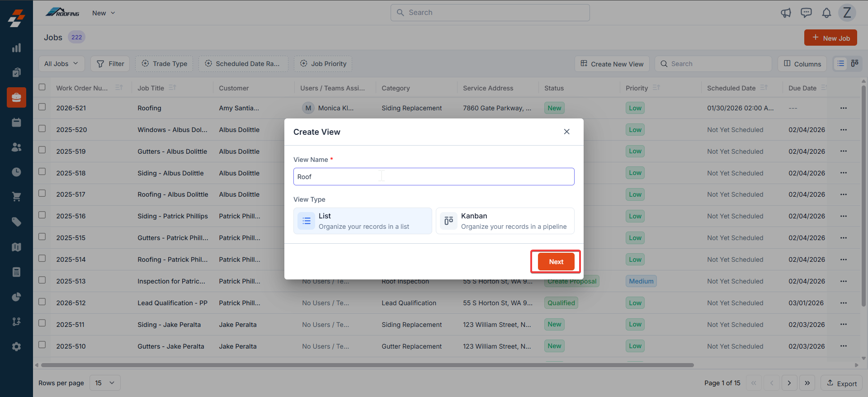
Task: Open the price tag sidebar icon
Action: [16, 222]
